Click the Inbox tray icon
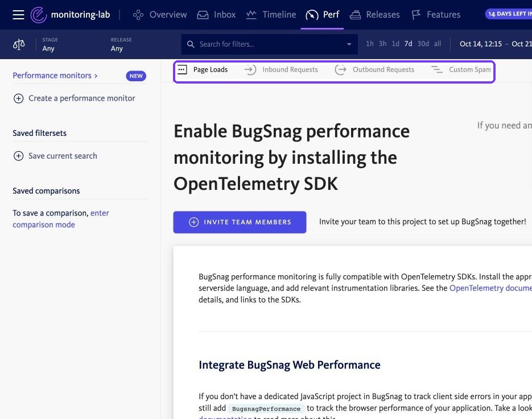This screenshot has height=419, width=532. click(203, 15)
